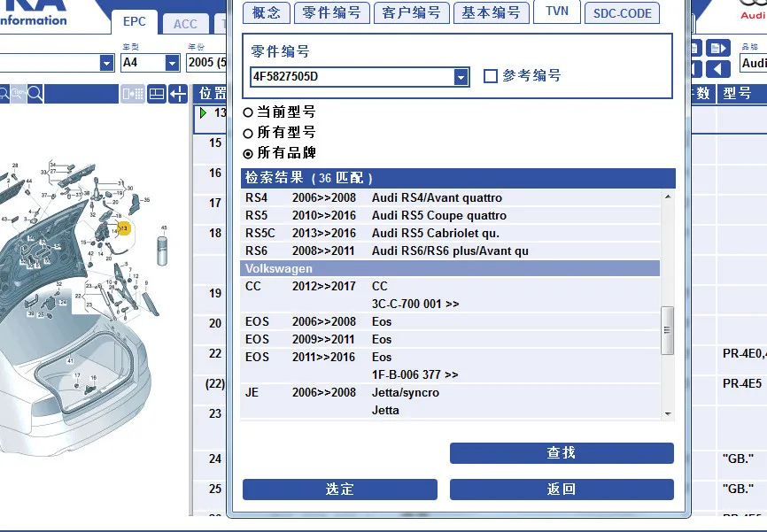Select result row EOS 2009>>2011
This screenshot has height=532, width=767.
click(450, 339)
